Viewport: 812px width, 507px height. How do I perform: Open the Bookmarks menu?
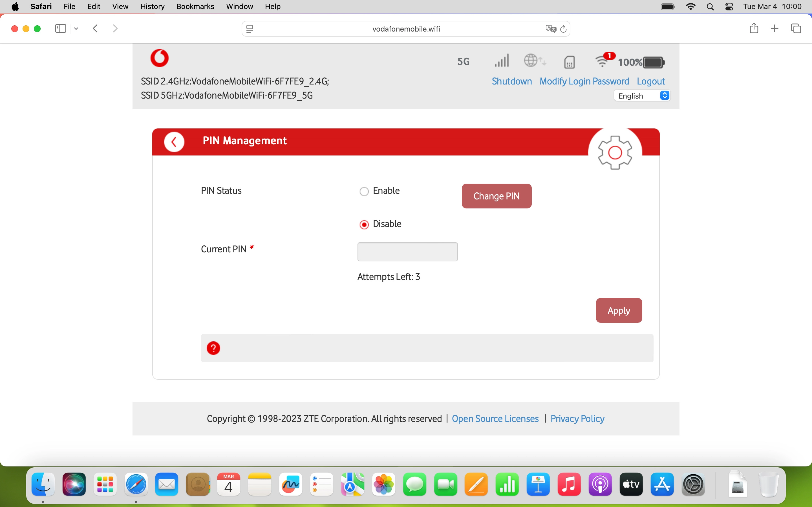(195, 6)
